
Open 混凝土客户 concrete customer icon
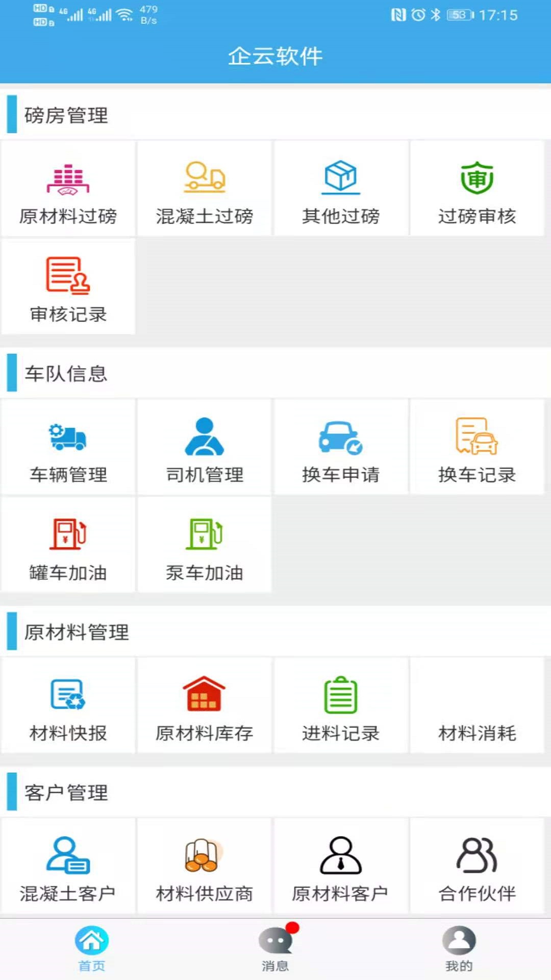coord(68,855)
